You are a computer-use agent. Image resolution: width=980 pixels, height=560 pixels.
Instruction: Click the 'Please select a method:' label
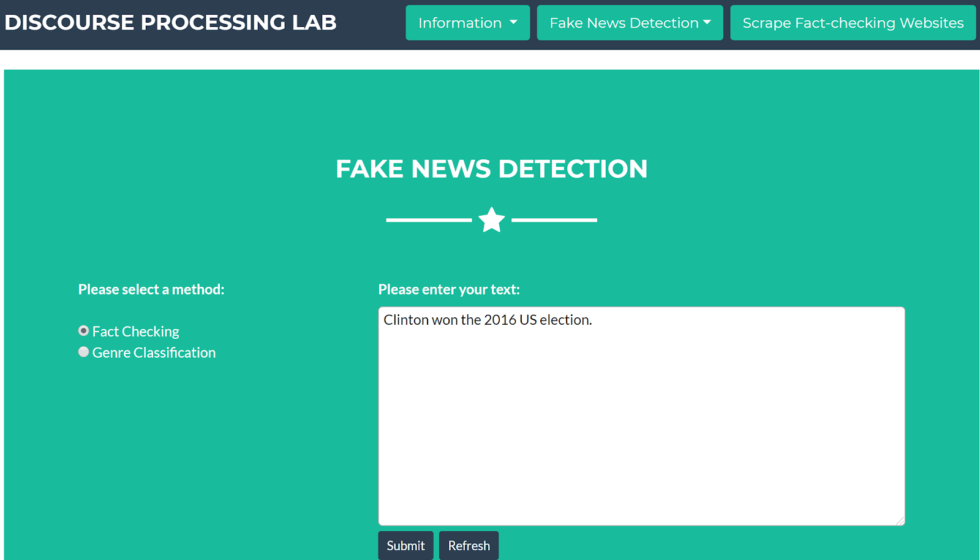click(x=151, y=289)
